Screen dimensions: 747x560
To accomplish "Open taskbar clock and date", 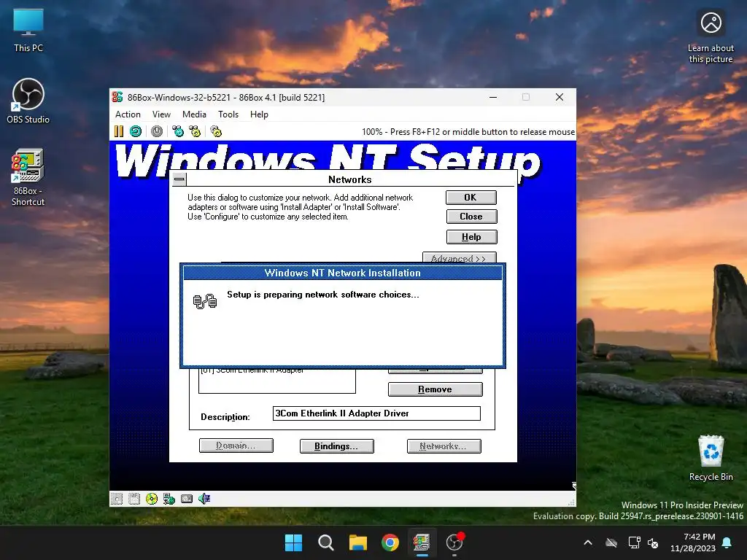I will 693,542.
